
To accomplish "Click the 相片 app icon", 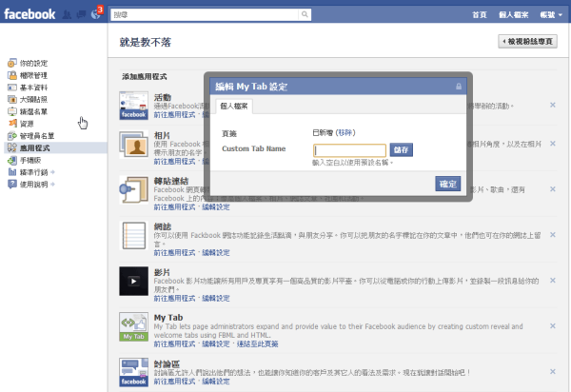I will [x=133, y=144].
